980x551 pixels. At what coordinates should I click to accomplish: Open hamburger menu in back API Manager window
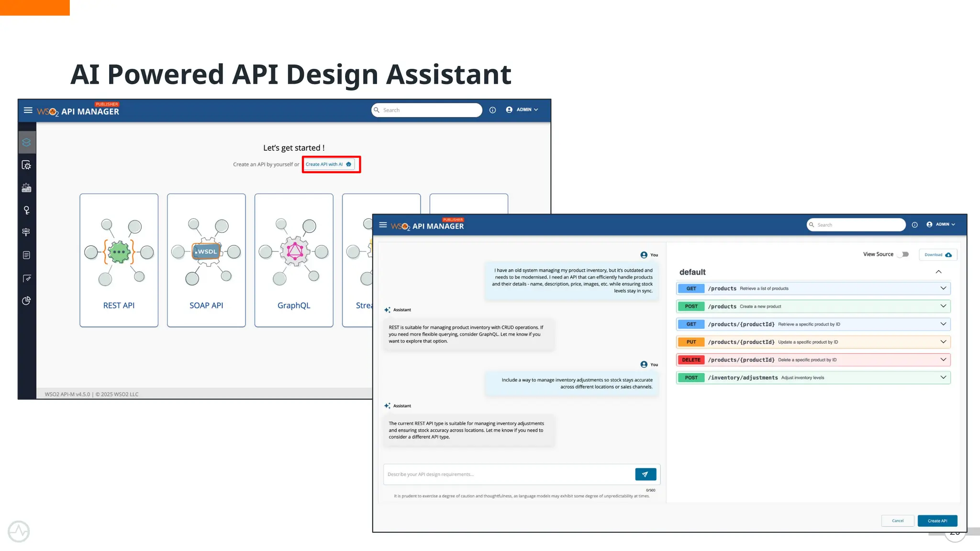point(28,110)
